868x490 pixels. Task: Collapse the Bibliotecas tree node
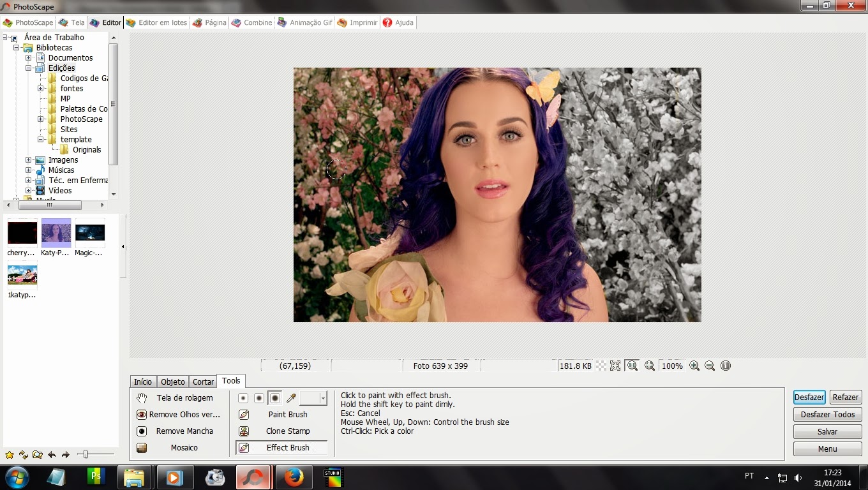click(x=16, y=48)
